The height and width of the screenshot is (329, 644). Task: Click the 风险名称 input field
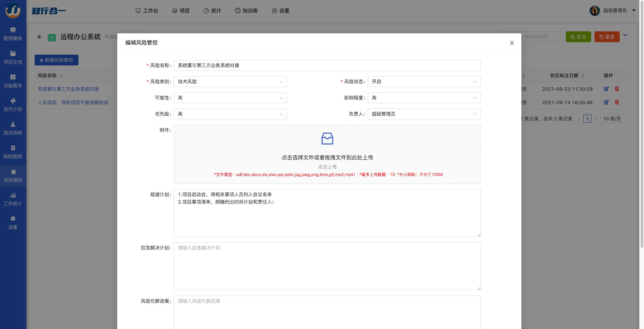[327, 65]
